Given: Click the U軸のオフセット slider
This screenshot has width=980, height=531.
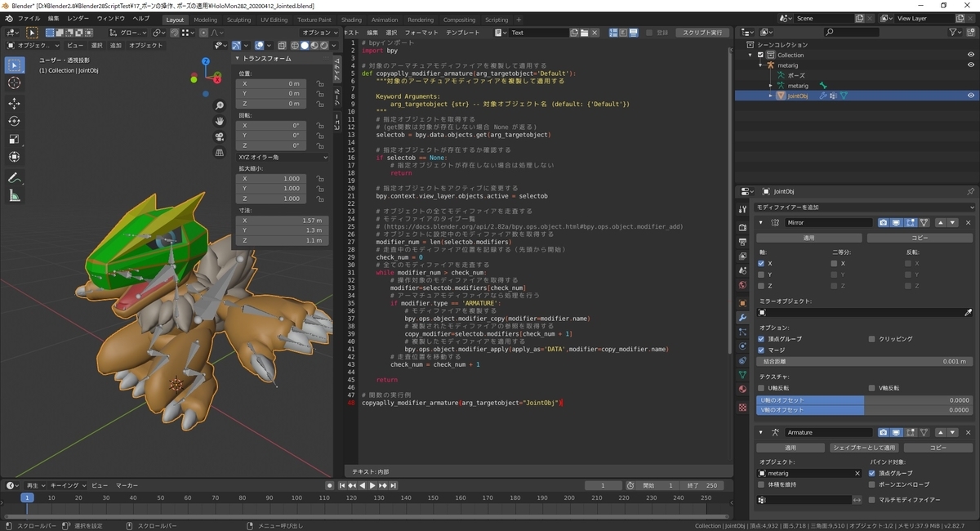Looking at the screenshot, I should 862,399.
